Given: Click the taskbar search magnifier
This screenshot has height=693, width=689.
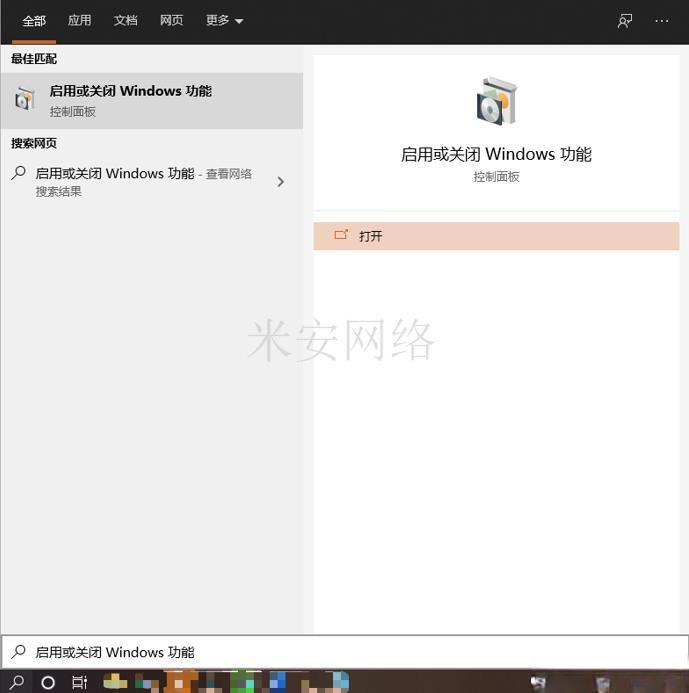Looking at the screenshot, I should pos(16,682).
